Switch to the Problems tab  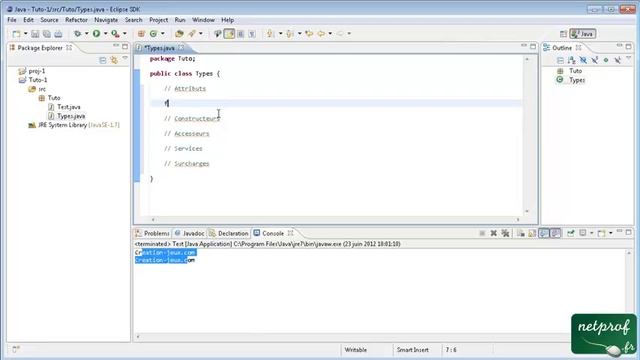click(x=152, y=233)
